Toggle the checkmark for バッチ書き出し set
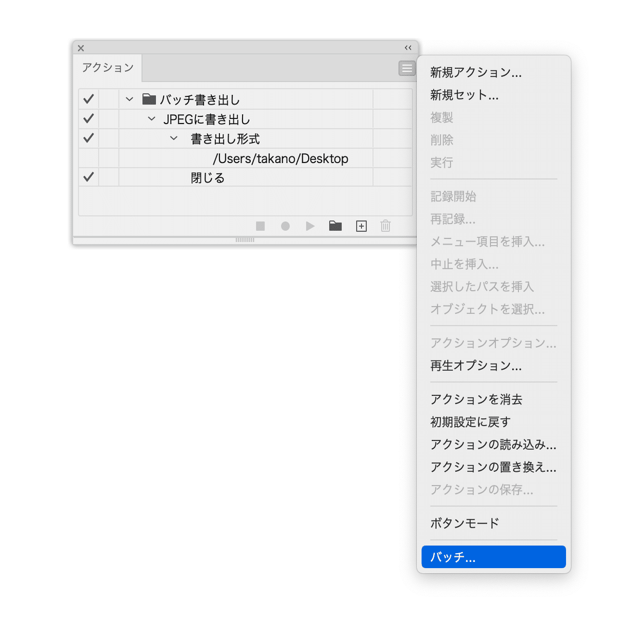 [x=88, y=99]
